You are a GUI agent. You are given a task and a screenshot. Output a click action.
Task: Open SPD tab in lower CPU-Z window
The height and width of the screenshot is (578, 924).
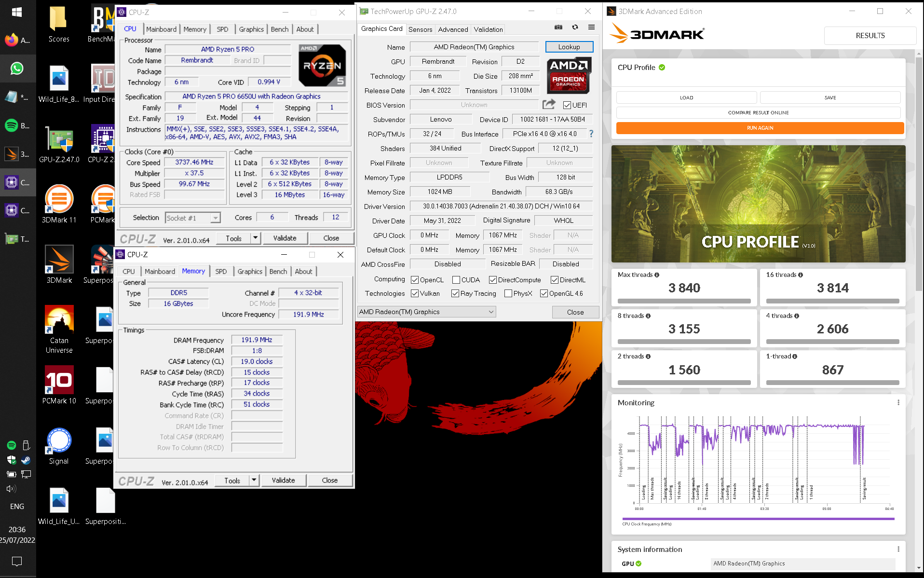[221, 271]
